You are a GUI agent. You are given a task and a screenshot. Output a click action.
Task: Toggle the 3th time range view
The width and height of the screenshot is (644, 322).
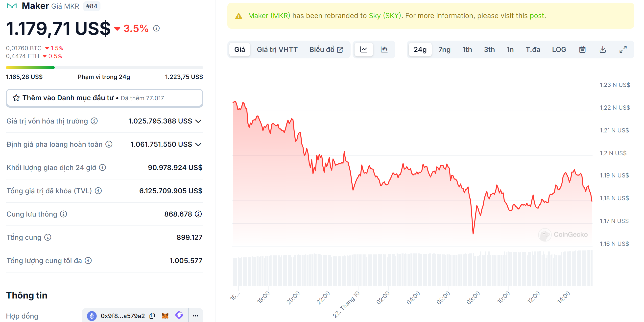[x=489, y=49]
